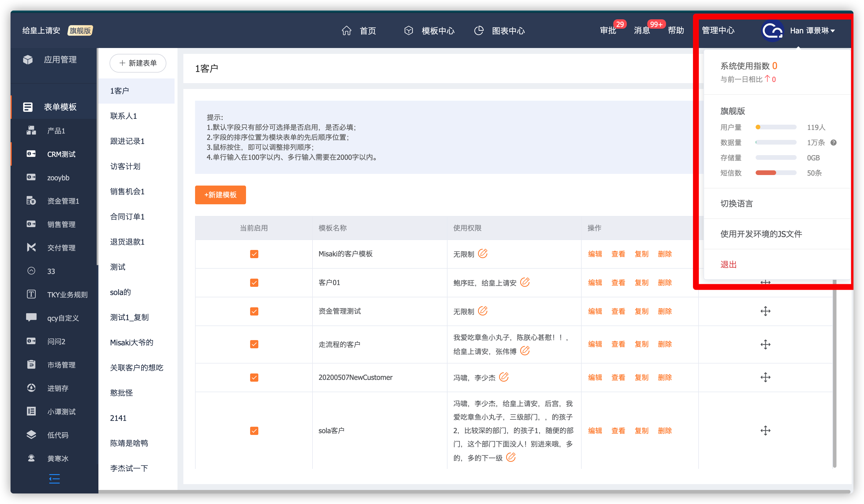864x504 pixels.
Task: Click the move handle on 资金管理测试 row
Action: pyautogui.click(x=765, y=311)
